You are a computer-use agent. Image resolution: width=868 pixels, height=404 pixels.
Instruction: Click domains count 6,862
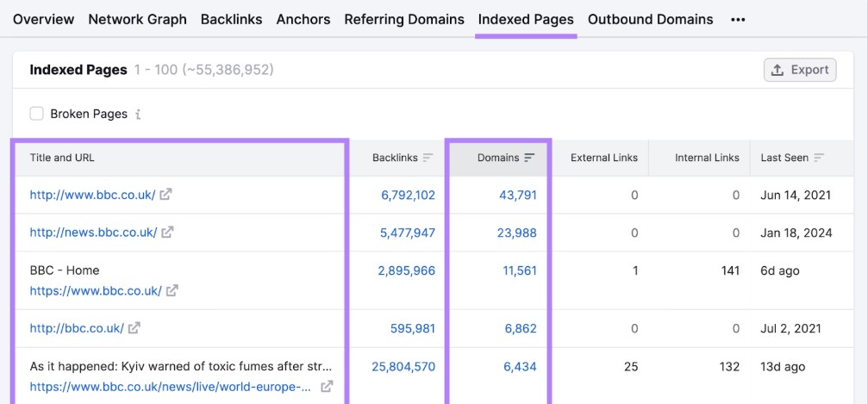[521, 329]
